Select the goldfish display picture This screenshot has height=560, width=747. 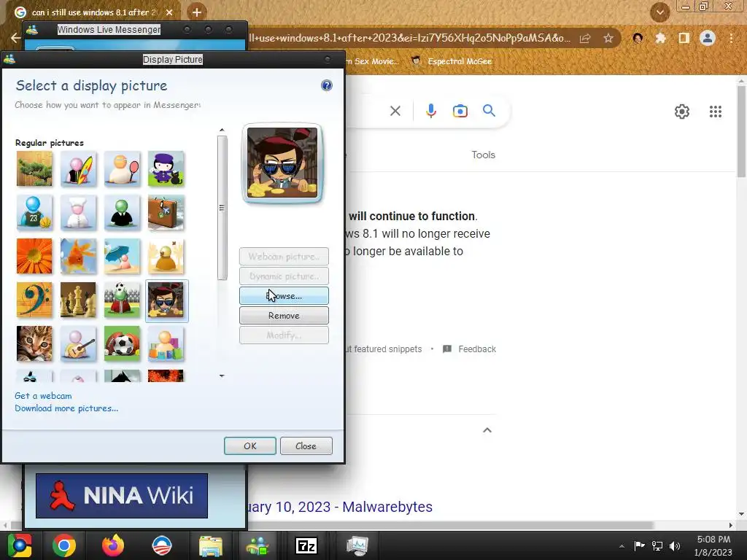79,256
